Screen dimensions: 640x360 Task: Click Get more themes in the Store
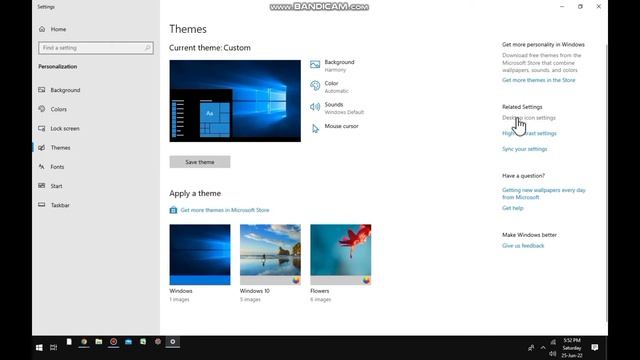click(x=538, y=80)
